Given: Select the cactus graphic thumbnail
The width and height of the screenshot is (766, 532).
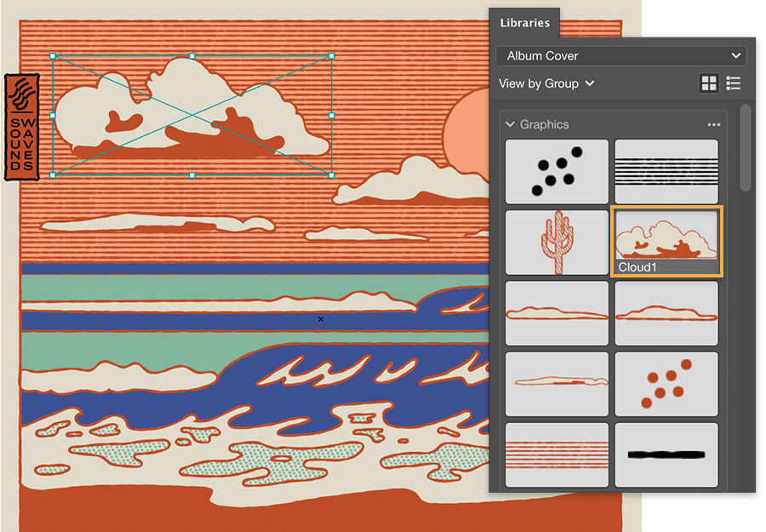Looking at the screenshot, I should (x=557, y=242).
